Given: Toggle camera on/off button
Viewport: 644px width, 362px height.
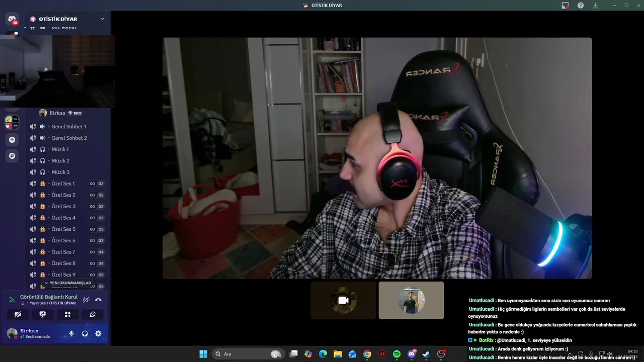Looking at the screenshot, I should [x=18, y=314].
